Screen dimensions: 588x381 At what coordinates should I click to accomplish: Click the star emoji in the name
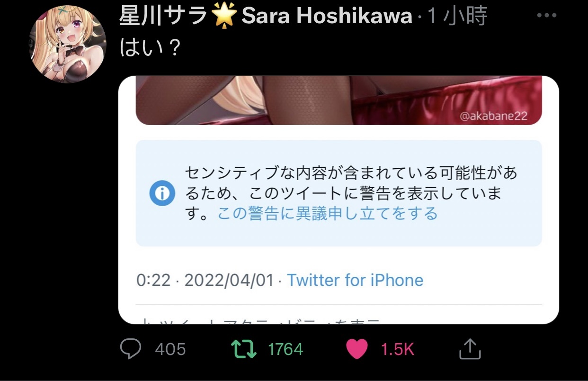tap(224, 17)
